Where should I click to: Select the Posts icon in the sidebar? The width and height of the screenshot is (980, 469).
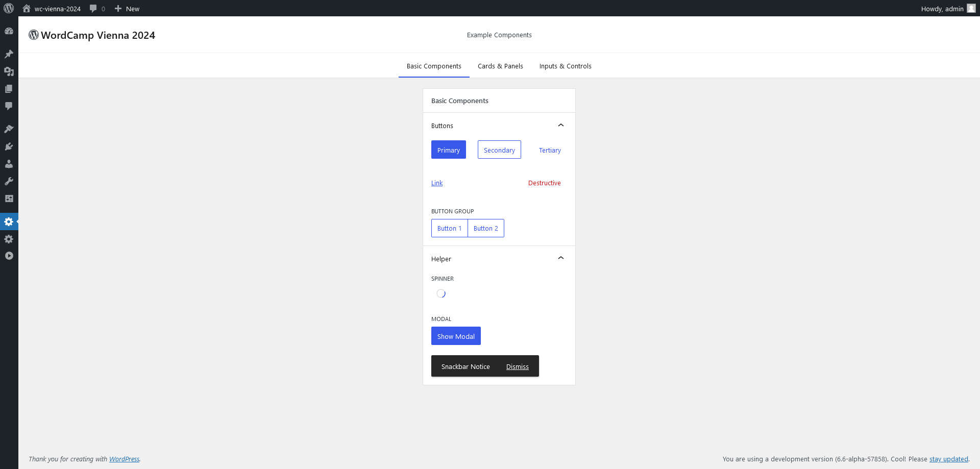coord(9,54)
